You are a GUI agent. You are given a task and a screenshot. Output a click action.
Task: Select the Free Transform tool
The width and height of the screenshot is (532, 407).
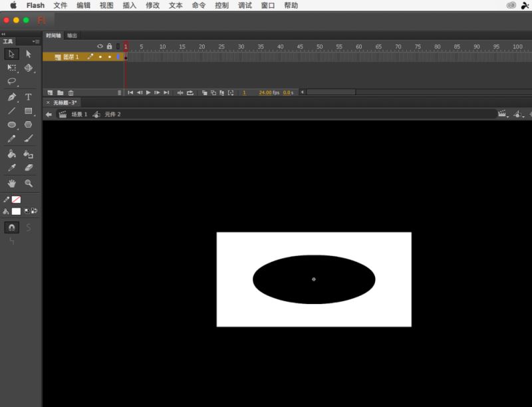pos(12,68)
